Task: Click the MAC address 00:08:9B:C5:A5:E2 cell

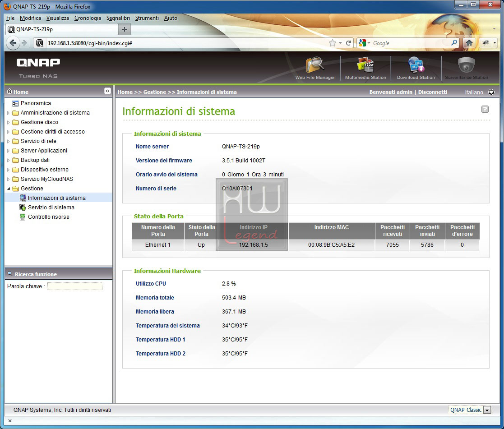Action: (x=331, y=245)
